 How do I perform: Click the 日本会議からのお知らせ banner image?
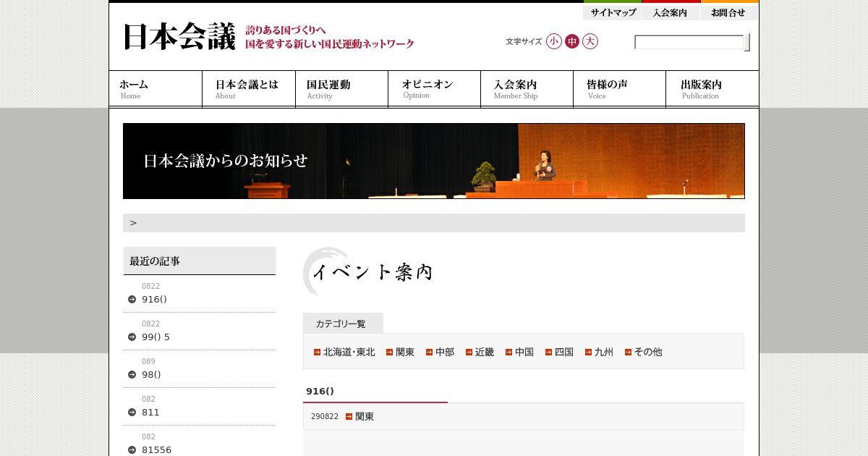[434, 161]
